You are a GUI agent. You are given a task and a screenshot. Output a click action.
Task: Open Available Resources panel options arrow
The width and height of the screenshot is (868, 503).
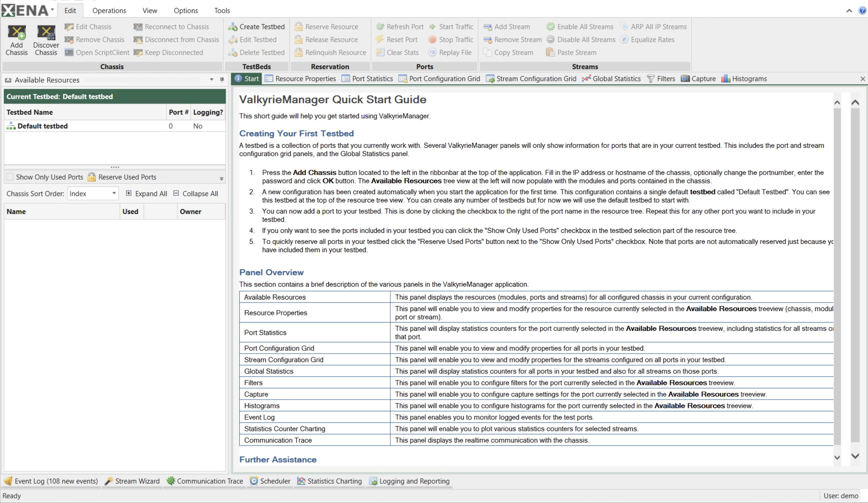coord(212,80)
